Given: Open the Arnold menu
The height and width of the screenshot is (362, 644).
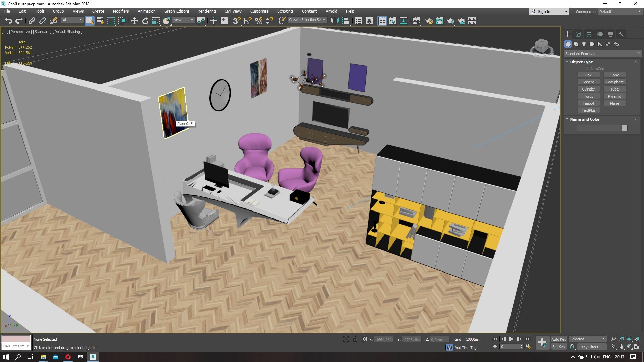Looking at the screenshot, I should click(331, 11).
